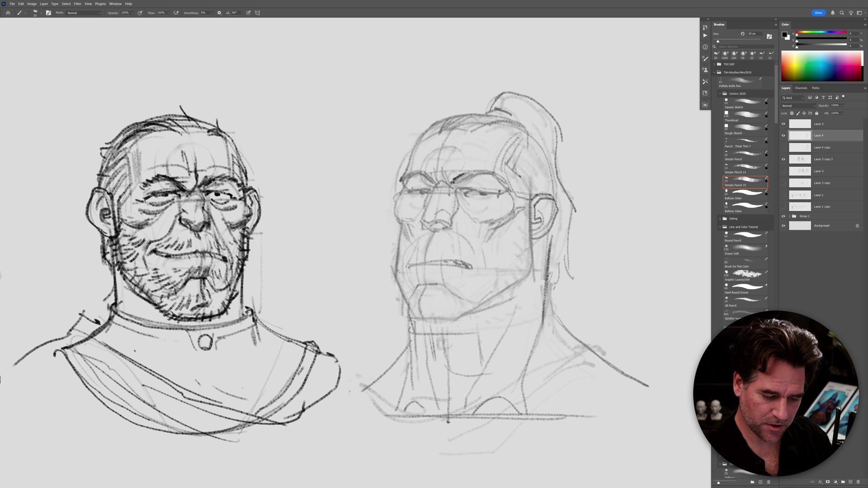The height and width of the screenshot is (488, 868).
Task: Click the Home icon in options bar
Action: 8,13
